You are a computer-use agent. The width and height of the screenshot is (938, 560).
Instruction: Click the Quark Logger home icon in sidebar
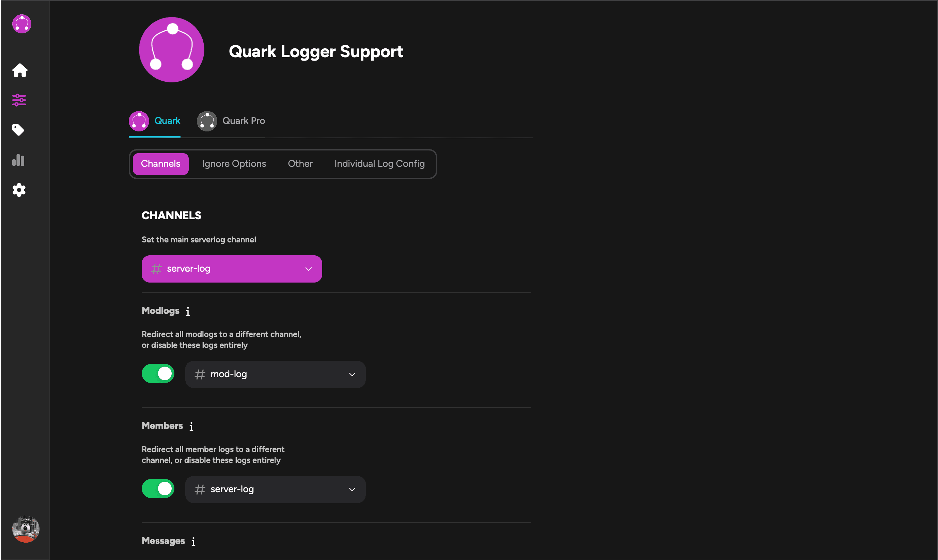[19, 70]
